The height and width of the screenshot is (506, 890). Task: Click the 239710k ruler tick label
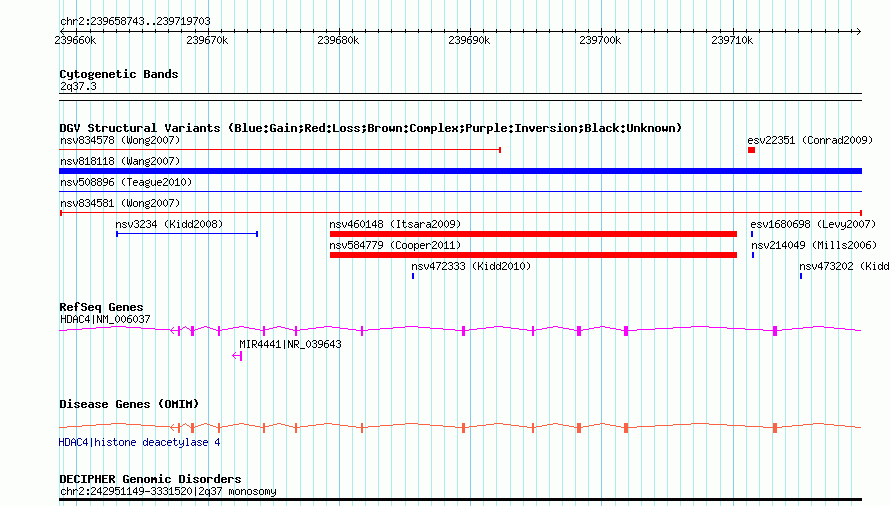coord(732,41)
